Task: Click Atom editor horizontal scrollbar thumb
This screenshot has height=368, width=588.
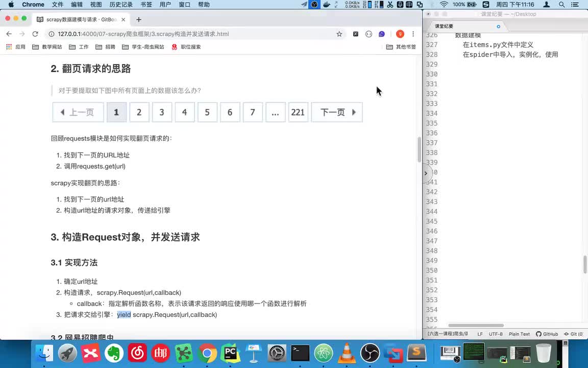Action: click(476, 325)
